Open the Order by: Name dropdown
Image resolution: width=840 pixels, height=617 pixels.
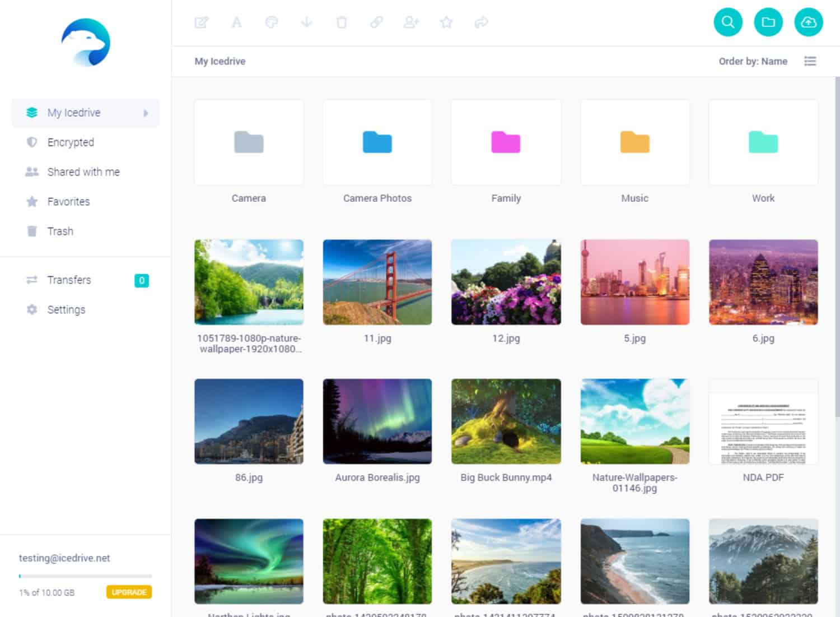(x=753, y=61)
